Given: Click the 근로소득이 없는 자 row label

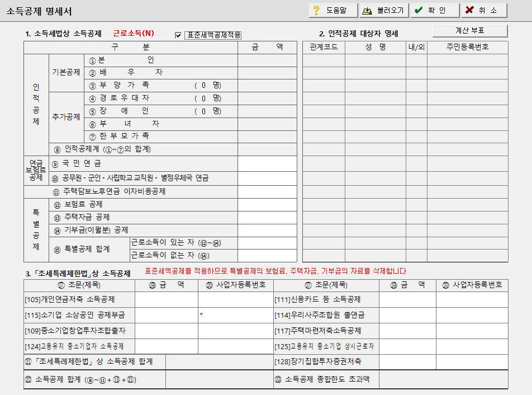Looking at the screenshot, I should [170, 255].
